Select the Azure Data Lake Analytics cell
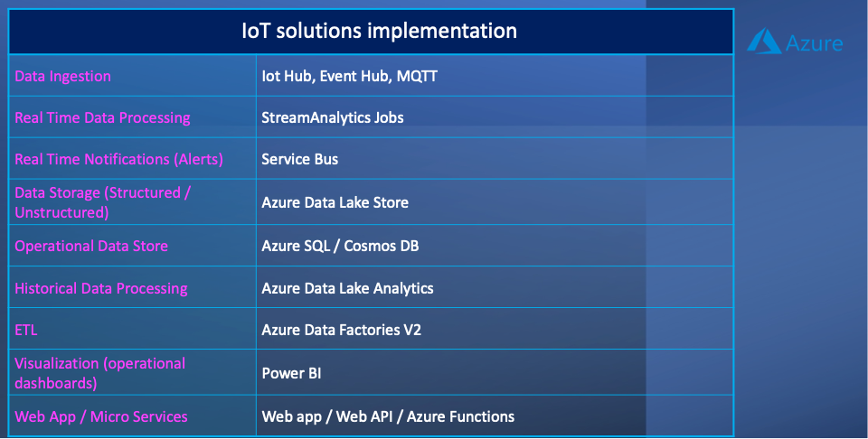Image resolution: width=868 pixels, height=439 pixels. [x=495, y=287]
